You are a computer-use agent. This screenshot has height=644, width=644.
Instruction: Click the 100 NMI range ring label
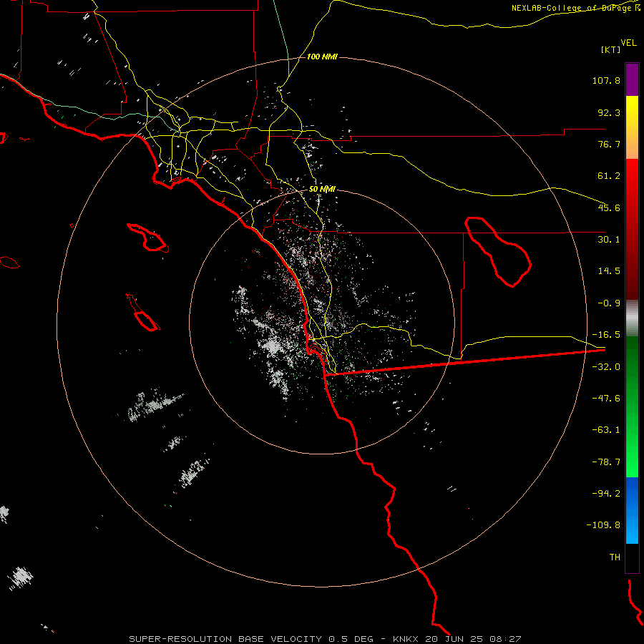tap(322, 57)
